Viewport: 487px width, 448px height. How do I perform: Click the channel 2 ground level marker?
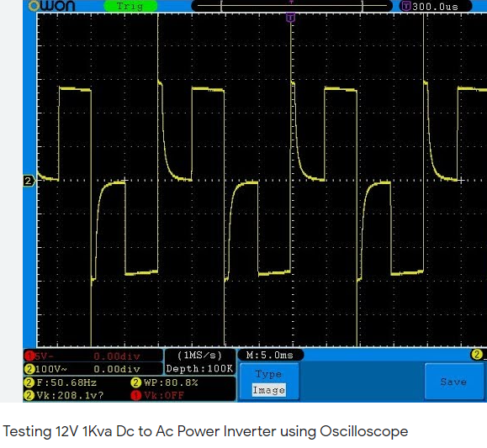(x=29, y=181)
